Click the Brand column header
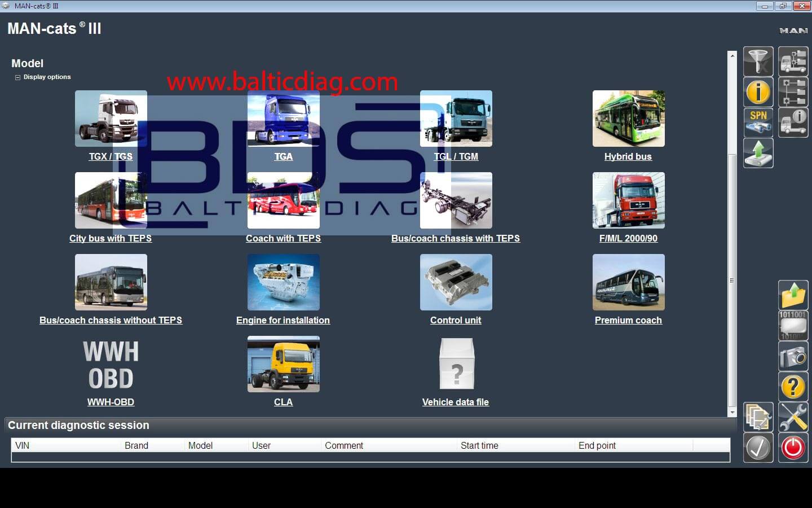 tap(152, 445)
